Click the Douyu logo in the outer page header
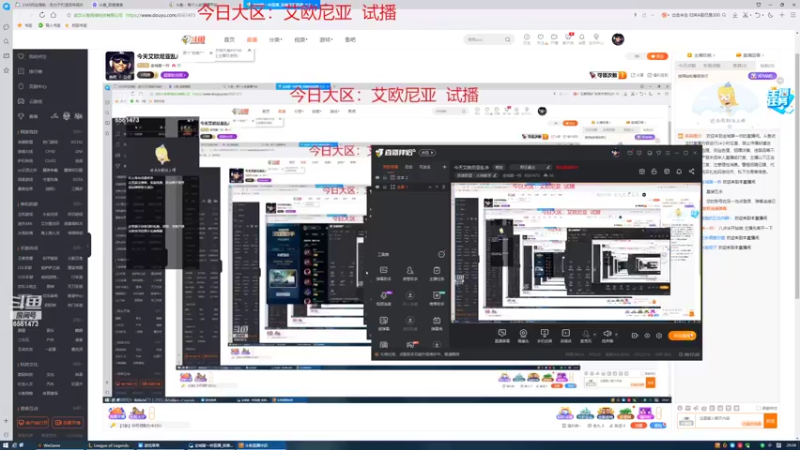This screenshot has width=800, height=450. pos(193,39)
